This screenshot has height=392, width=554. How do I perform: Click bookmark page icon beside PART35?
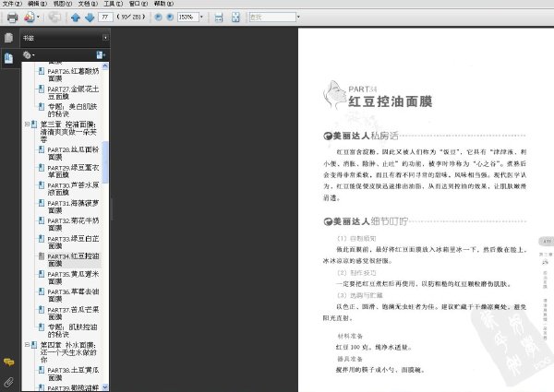pos(42,274)
